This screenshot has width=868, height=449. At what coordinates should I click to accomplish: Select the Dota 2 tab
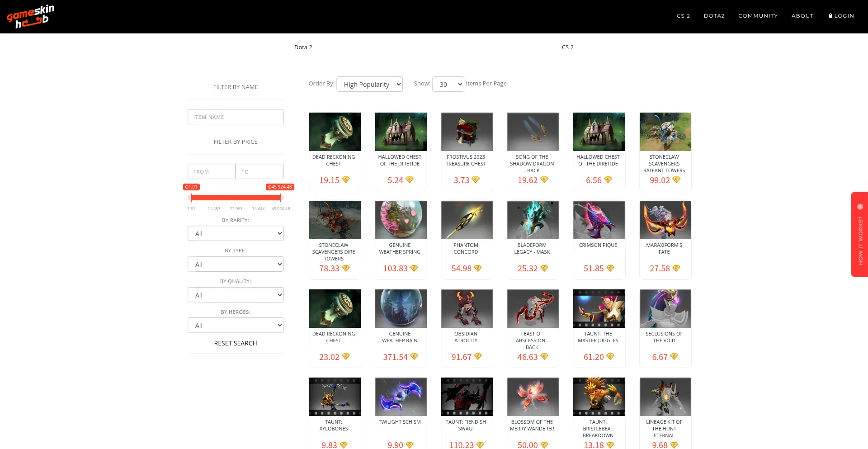pyautogui.click(x=303, y=47)
